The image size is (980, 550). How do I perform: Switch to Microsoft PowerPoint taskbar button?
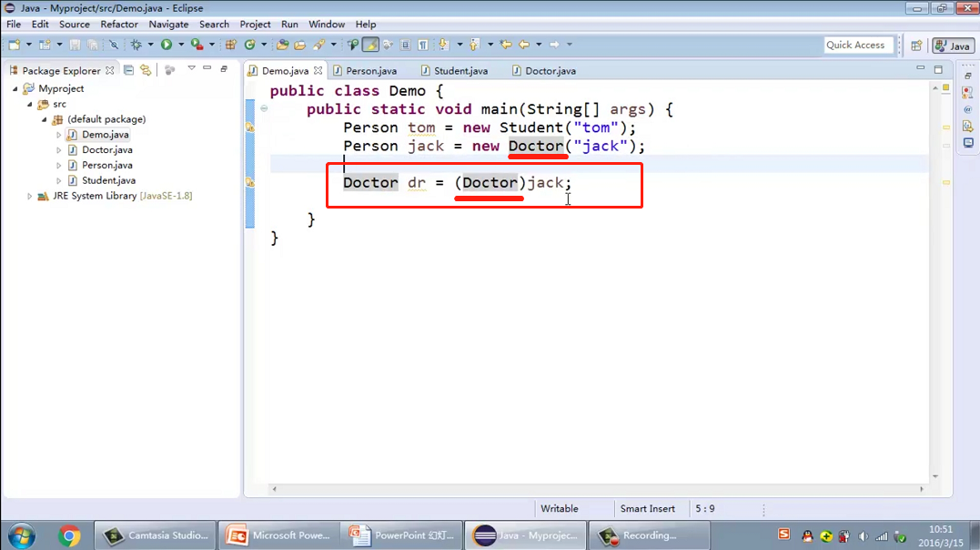(278, 535)
